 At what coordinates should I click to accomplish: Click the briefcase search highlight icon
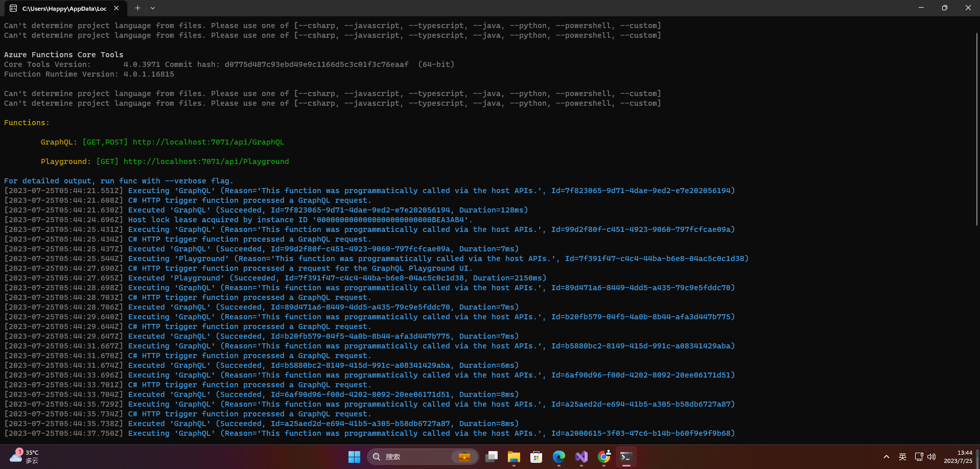tap(464, 457)
